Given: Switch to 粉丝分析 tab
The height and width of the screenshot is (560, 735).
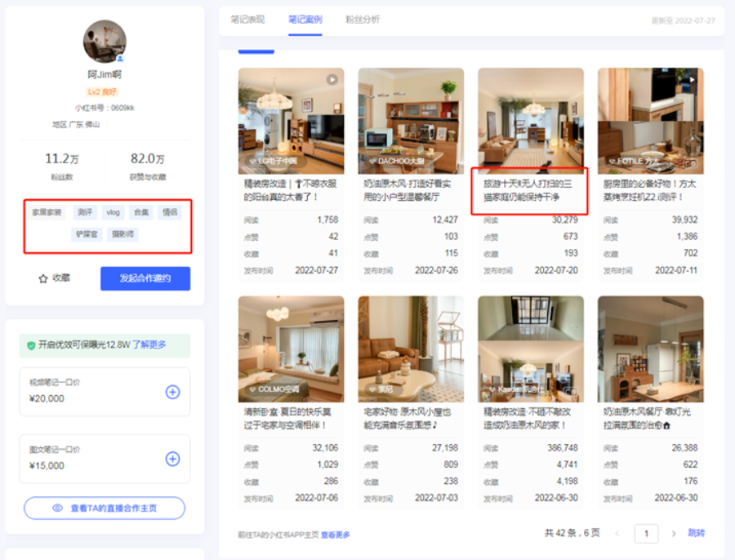Looking at the screenshot, I should pos(363,20).
